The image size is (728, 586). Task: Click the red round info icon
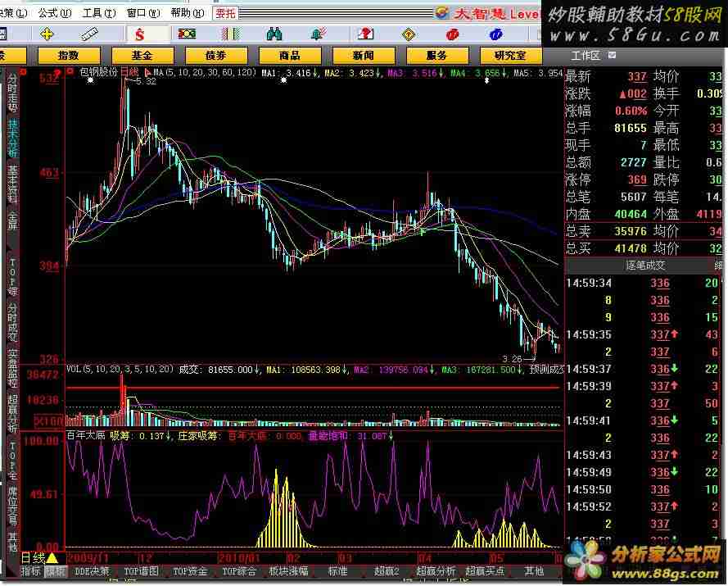[x=452, y=34]
